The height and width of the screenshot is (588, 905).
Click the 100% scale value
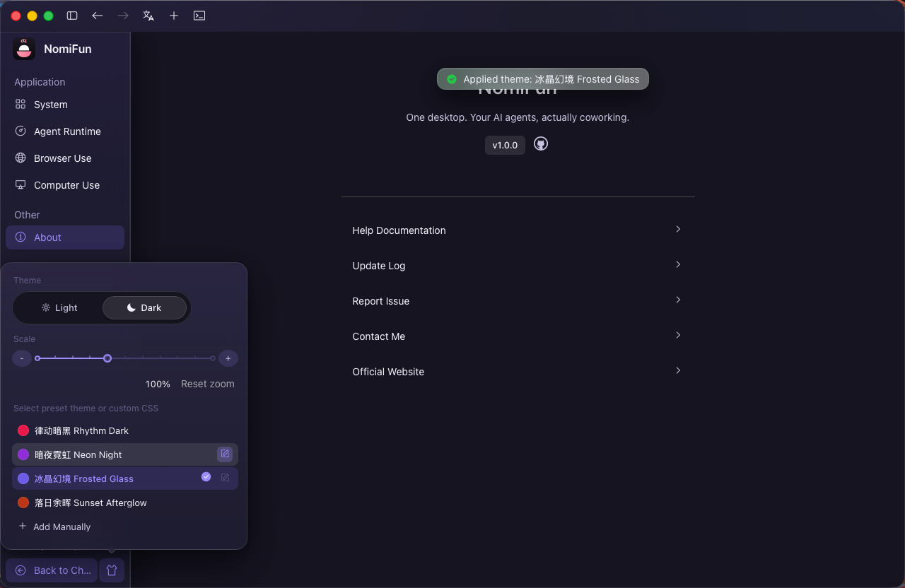click(158, 384)
